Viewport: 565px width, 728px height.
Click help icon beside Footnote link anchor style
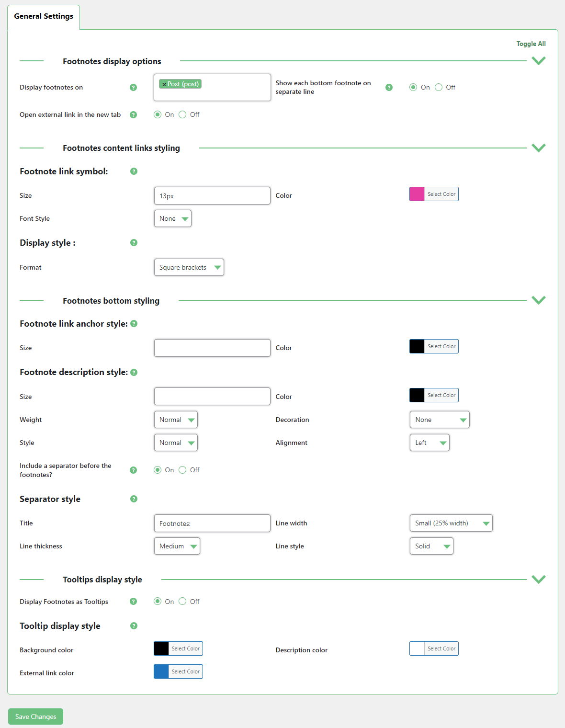(134, 324)
